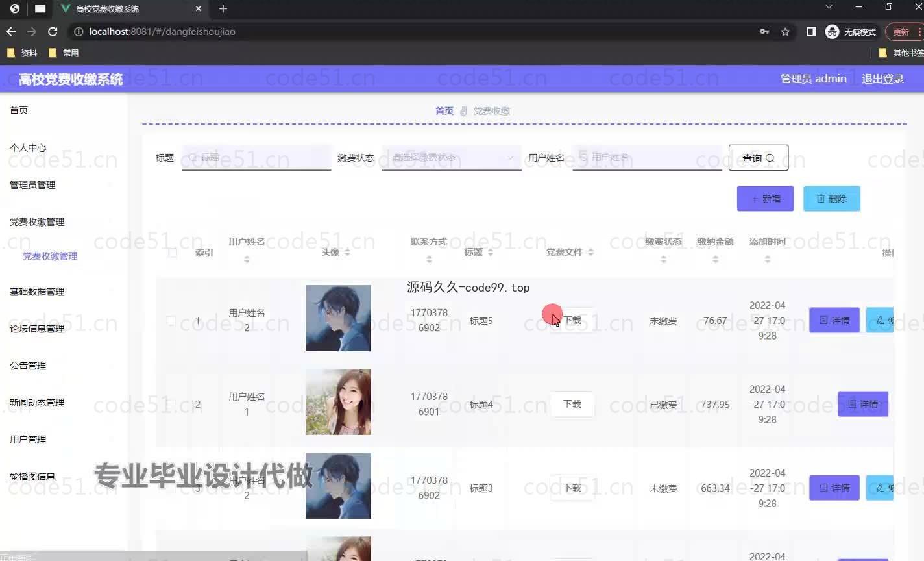Reload the page with the refresh icon
Screen dimensions: 924x561
(53, 31)
